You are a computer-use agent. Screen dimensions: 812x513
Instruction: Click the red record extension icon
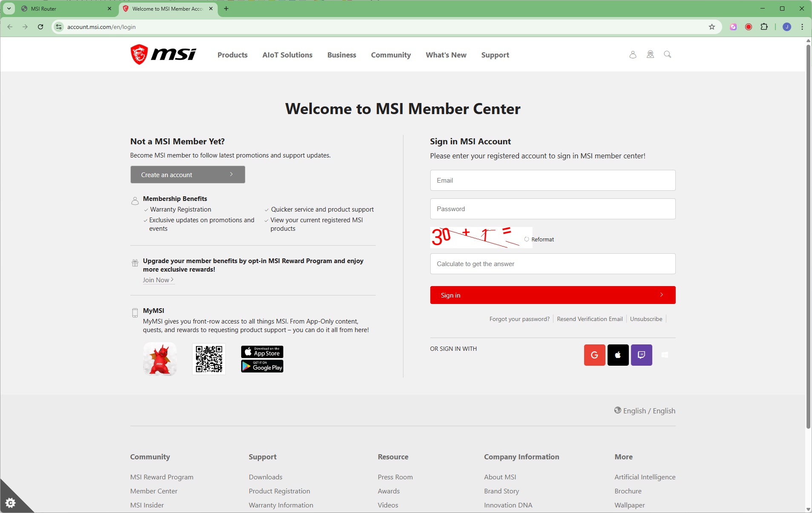[x=749, y=27]
